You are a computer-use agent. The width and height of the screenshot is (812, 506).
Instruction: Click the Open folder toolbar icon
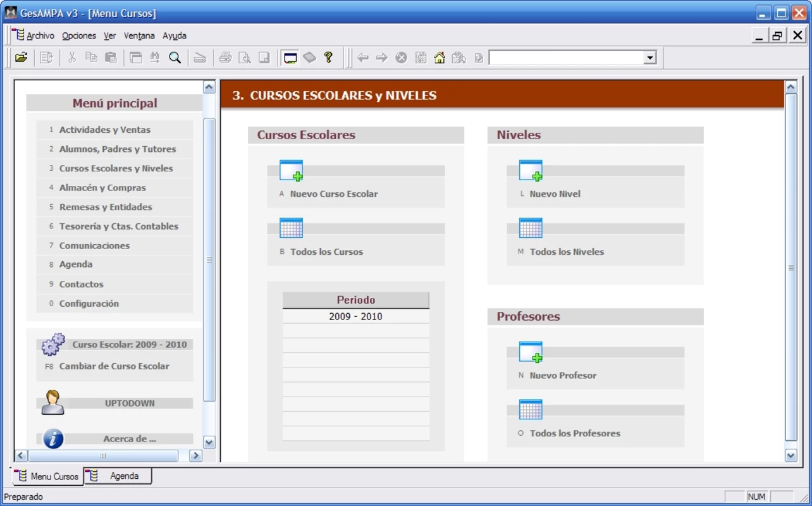coord(22,58)
